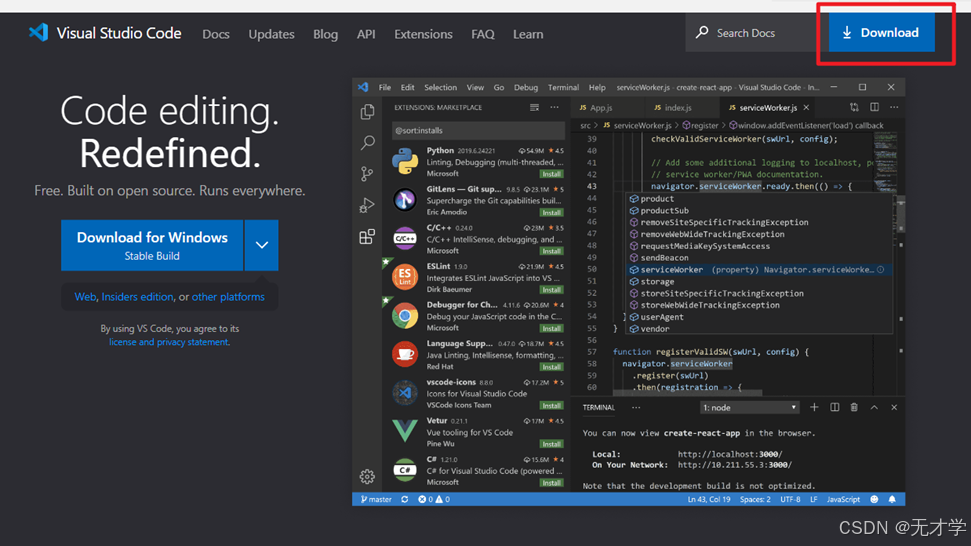The image size is (971, 546).
Task: Click the blue Download button in header
Action: [882, 33]
